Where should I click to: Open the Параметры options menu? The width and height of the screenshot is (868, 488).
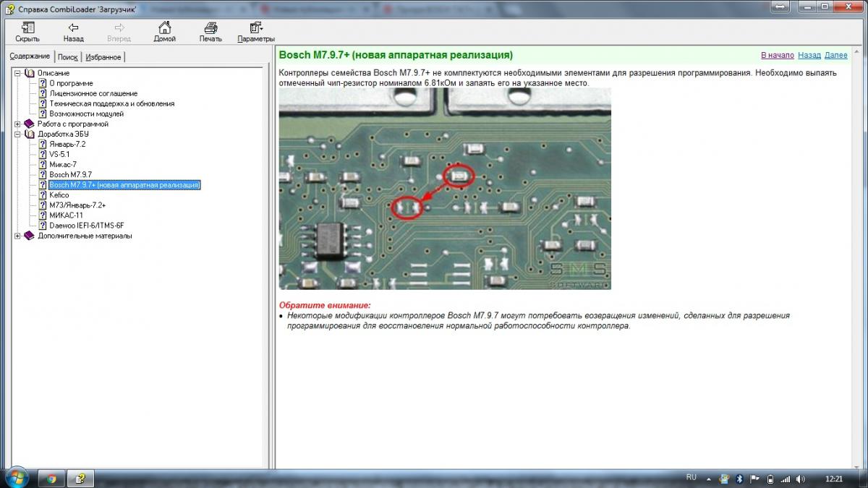[256, 32]
